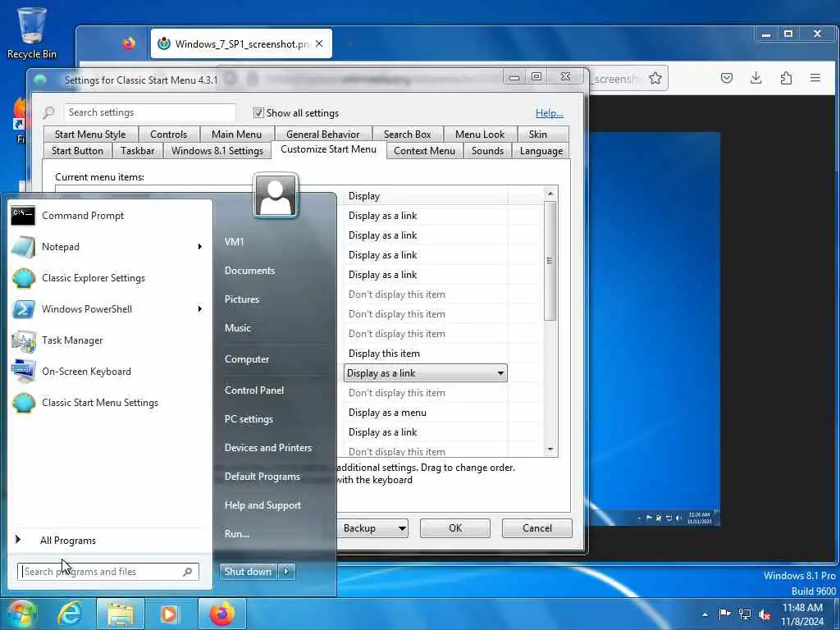Image resolution: width=840 pixels, height=630 pixels.
Task: Click the user account picture
Action: (x=276, y=196)
